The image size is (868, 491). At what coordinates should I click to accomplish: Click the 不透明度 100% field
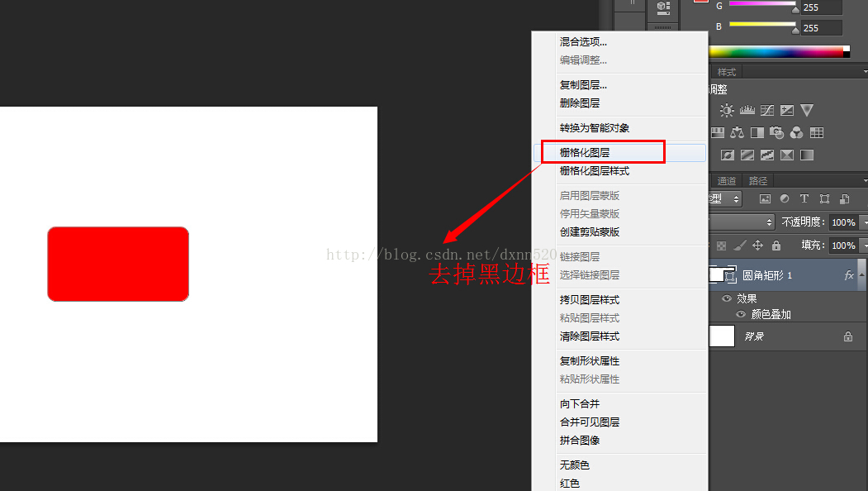pos(844,222)
